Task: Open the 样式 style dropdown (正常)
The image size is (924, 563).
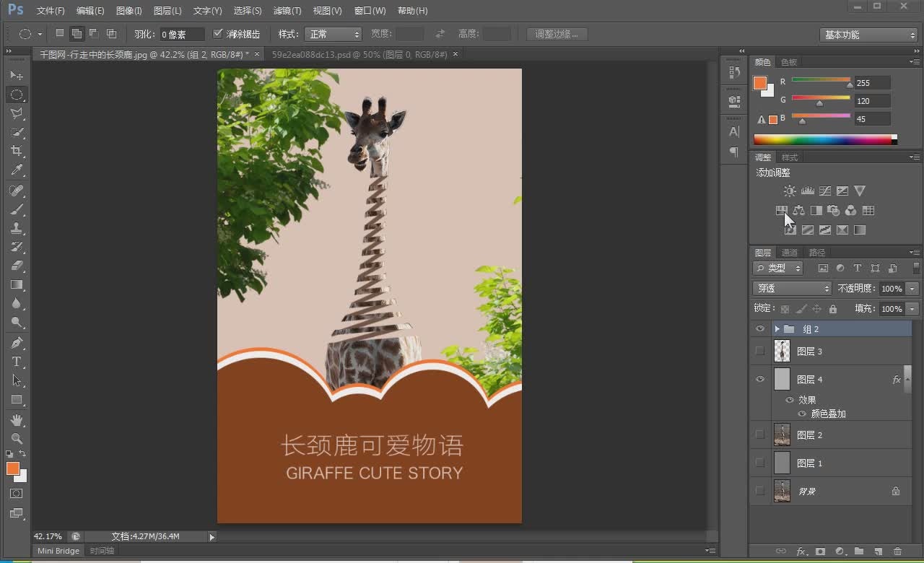Action: pos(333,34)
